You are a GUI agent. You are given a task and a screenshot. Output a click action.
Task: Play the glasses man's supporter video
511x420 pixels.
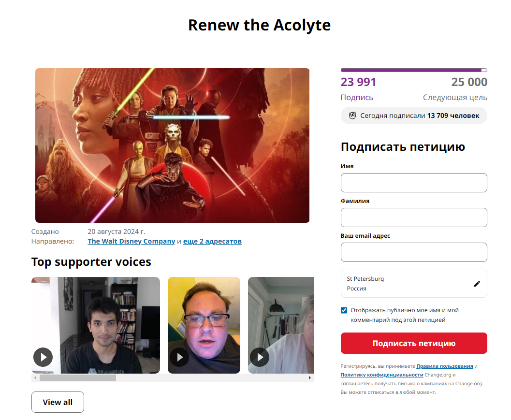179,357
